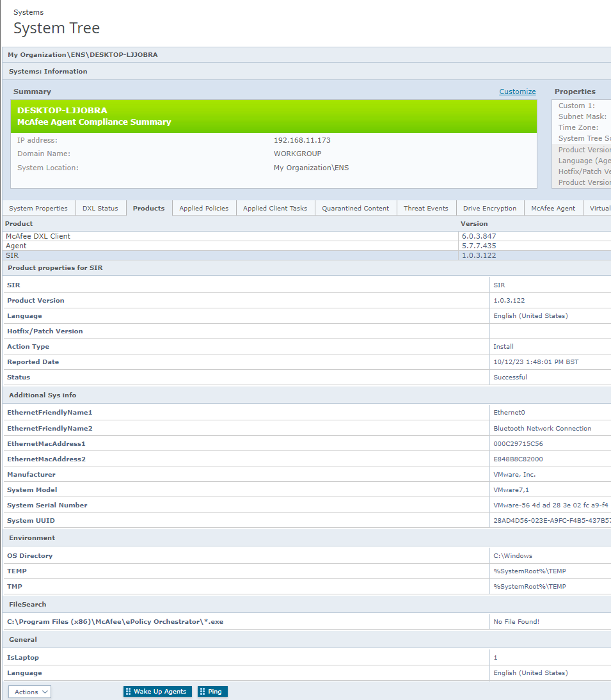Click the System Serial Number value
The width and height of the screenshot is (611, 700).
tap(551, 505)
